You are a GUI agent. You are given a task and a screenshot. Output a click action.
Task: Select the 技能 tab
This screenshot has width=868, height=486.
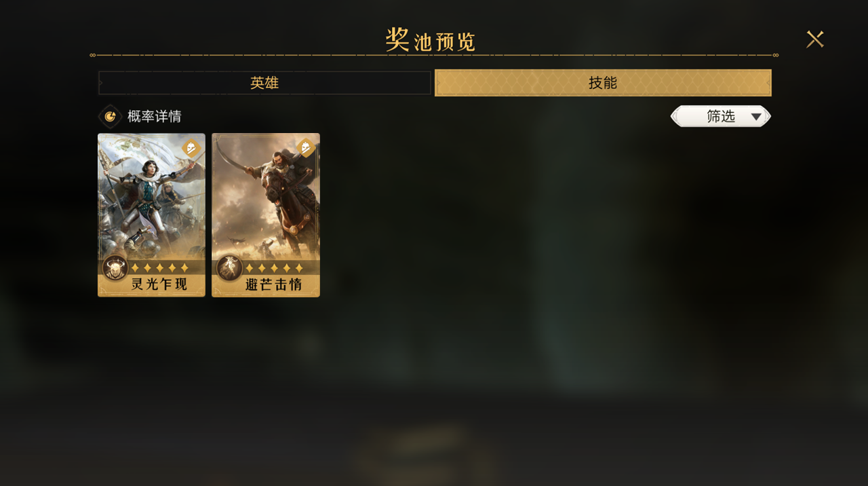(x=603, y=83)
